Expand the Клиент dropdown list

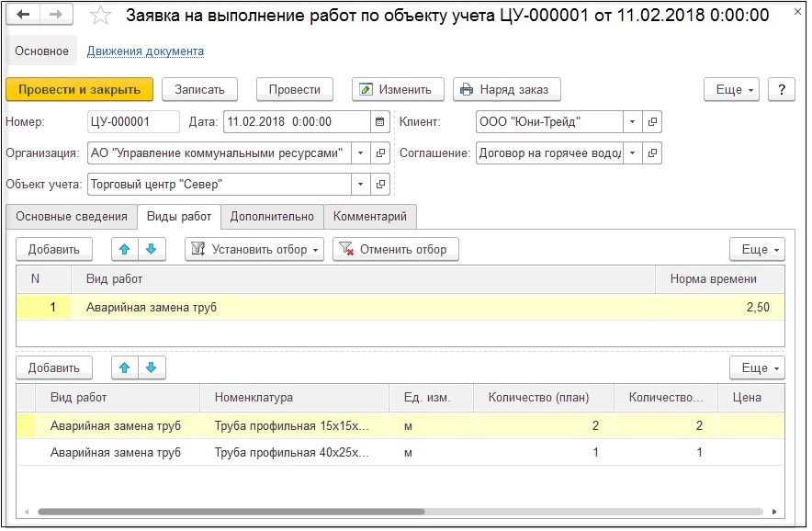tap(631, 121)
